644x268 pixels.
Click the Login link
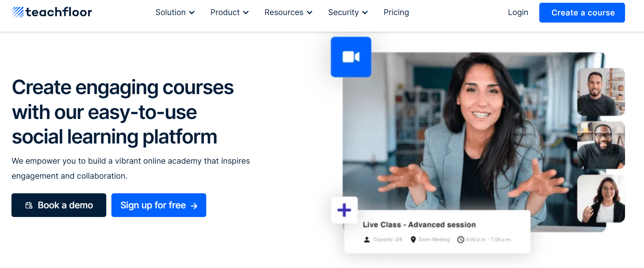pos(518,12)
